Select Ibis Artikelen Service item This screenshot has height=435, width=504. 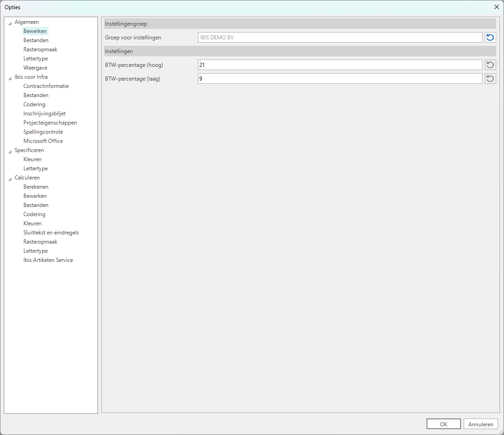tap(48, 260)
